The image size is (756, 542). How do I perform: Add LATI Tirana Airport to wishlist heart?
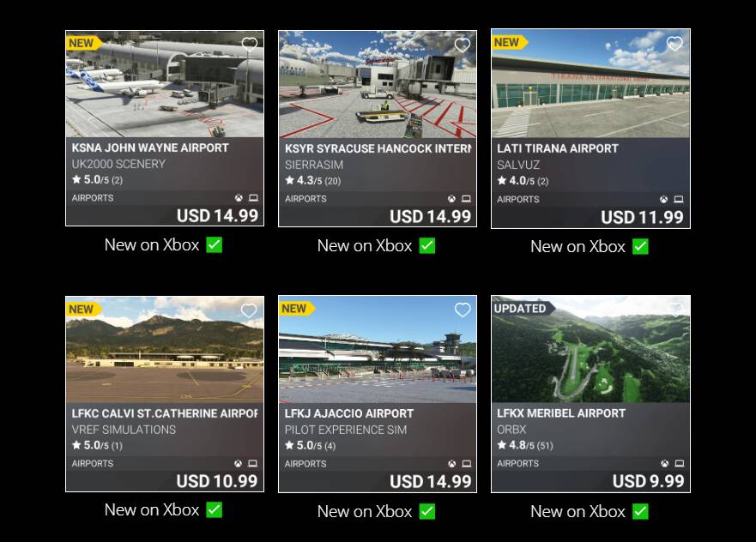point(674,44)
